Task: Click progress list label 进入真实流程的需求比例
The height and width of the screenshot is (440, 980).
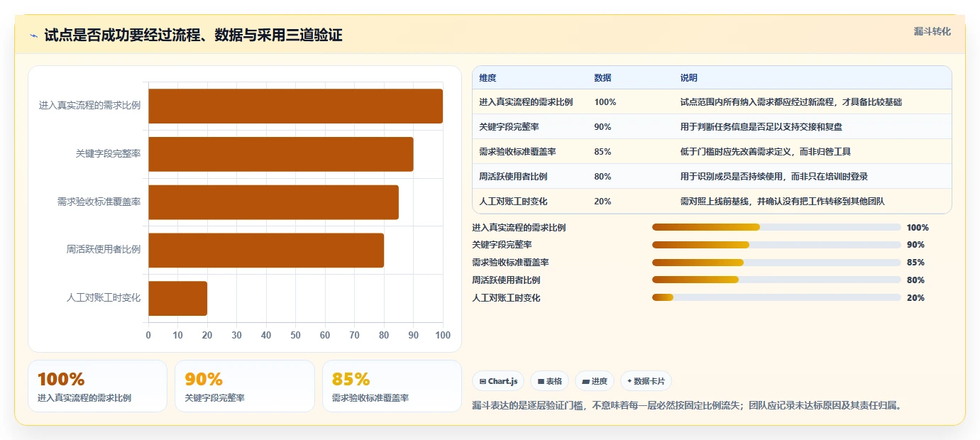Action: [x=519, y=228]
